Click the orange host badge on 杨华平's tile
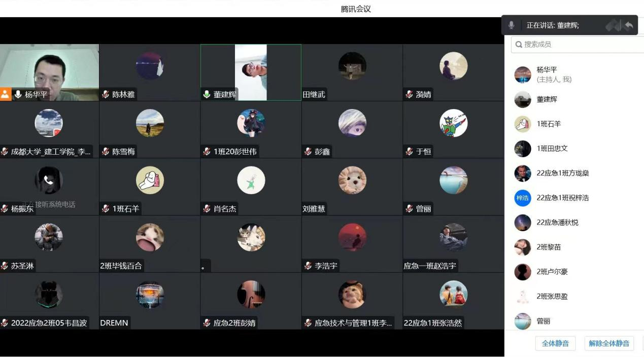Screen dimensions: 644x357 (5, 94)
